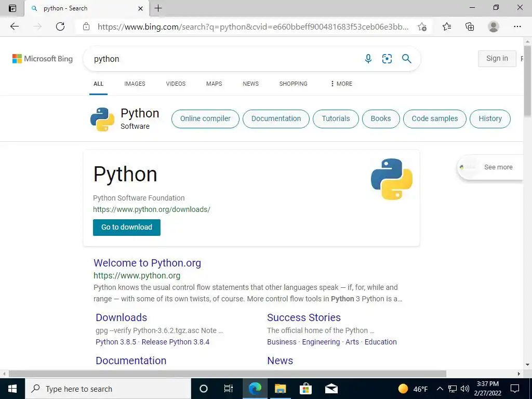532x399 pixels.
Task: Click the large Python logo in card
Action: coord(392,179)
